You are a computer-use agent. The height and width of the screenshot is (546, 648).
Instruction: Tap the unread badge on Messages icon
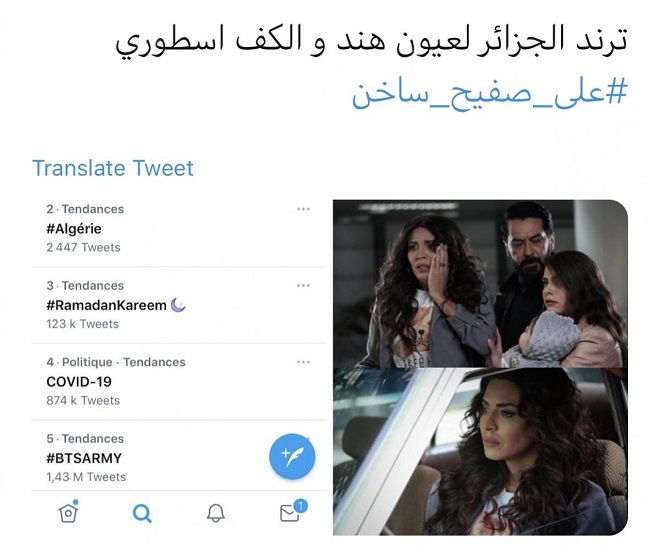[300, 506]
